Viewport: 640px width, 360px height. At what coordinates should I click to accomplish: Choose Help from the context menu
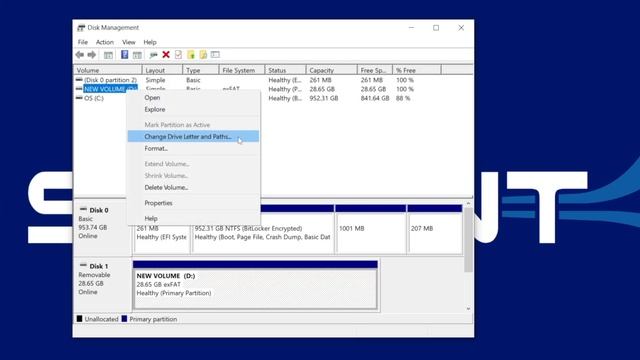pos(193,218)
